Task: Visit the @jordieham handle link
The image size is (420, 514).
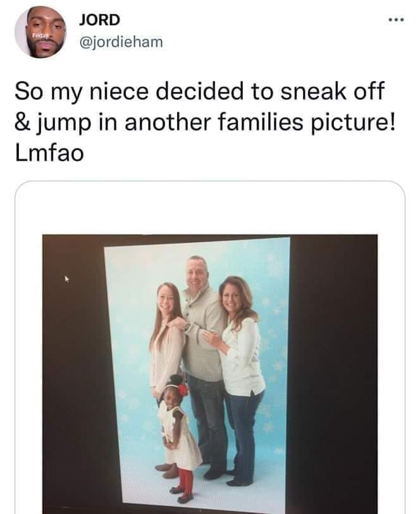Action: [x=120, y=42]
